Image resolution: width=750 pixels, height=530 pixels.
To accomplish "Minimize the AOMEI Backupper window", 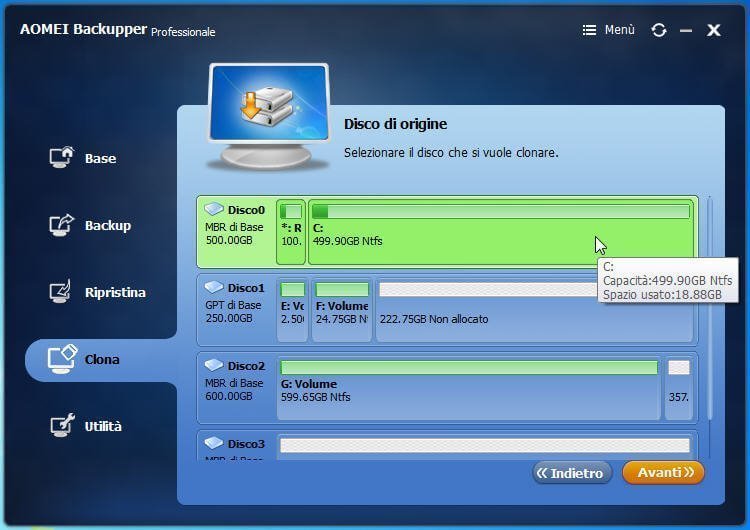I will pos(686,31).
